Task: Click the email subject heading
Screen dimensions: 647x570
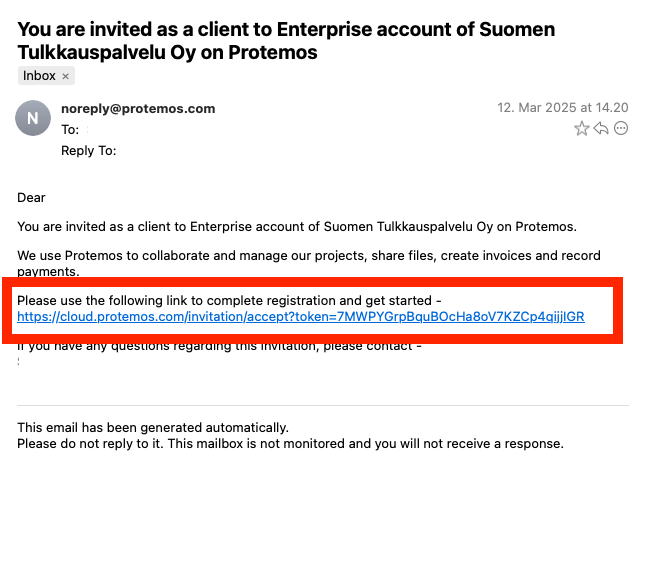Action: pos(286,40)
